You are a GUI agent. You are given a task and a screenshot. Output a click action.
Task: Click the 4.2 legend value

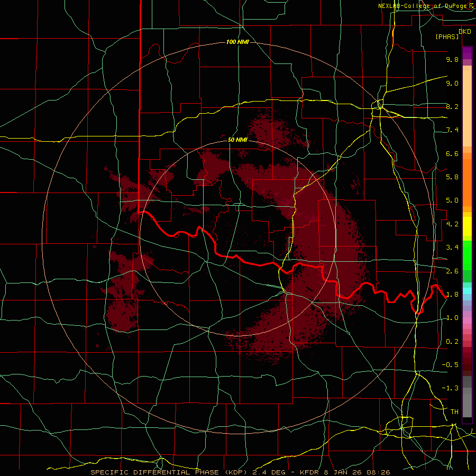[452, 224]
